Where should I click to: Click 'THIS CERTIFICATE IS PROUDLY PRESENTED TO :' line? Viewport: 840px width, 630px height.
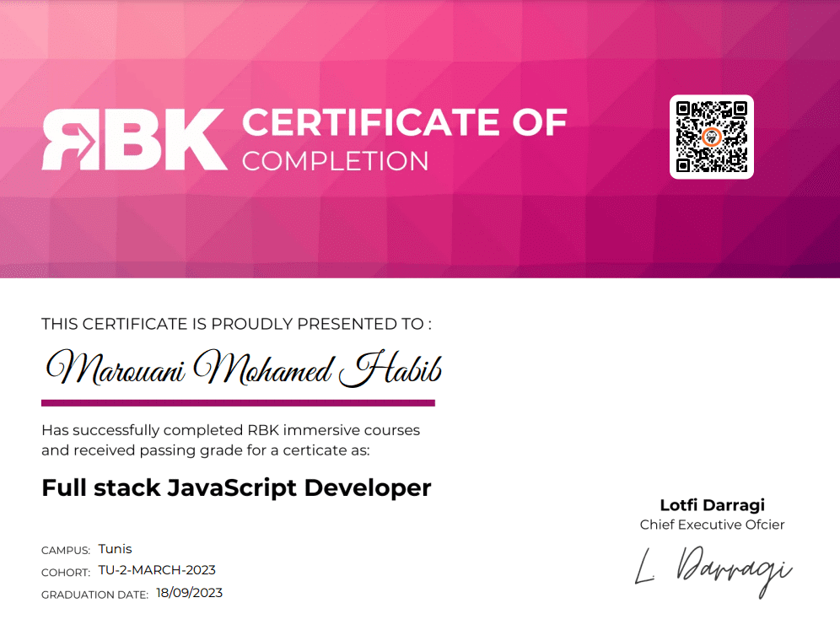tap(236, 324)
